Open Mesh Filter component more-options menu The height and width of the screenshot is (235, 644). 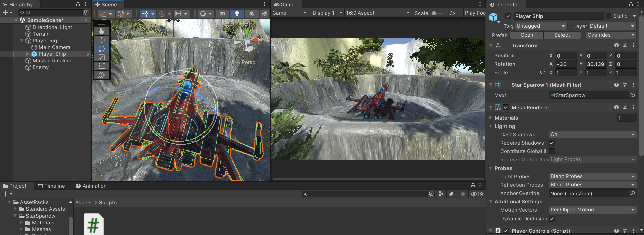633,85
